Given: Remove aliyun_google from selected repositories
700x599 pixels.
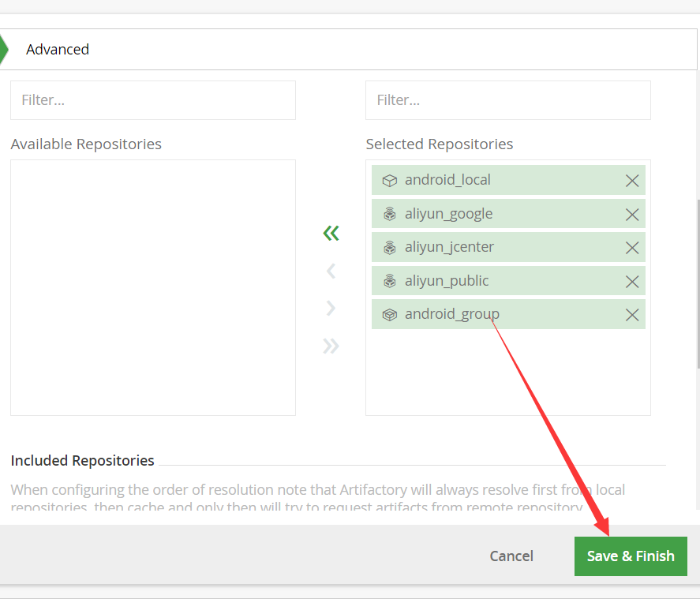Looking at the screenshot, I should click(631, 214).
